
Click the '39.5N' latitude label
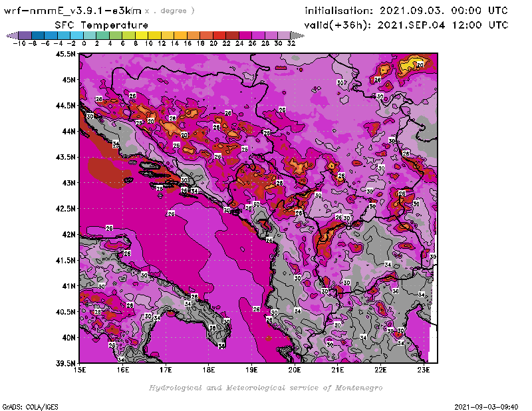pos(66,364)
